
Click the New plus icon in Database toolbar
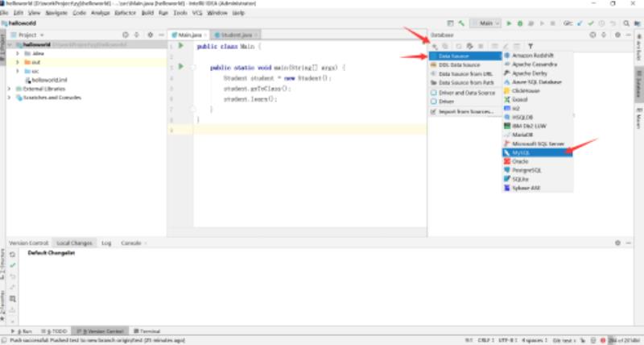(434, 46)
